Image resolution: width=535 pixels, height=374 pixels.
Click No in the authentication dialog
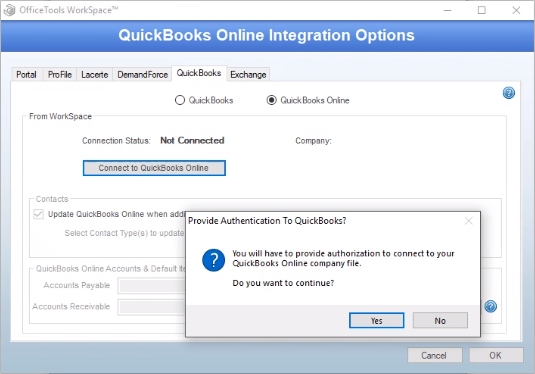440,320
